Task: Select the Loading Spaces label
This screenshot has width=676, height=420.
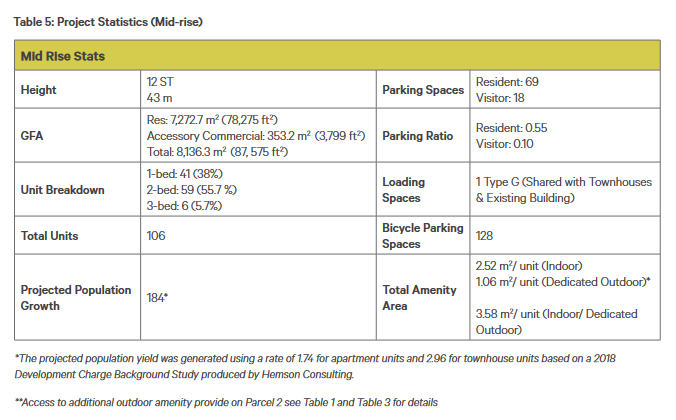Action: point(404,190)
